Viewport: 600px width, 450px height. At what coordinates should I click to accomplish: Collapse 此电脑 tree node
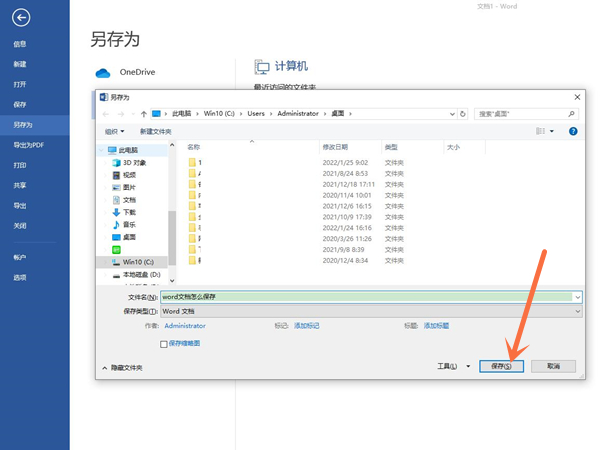coord(101,150)
